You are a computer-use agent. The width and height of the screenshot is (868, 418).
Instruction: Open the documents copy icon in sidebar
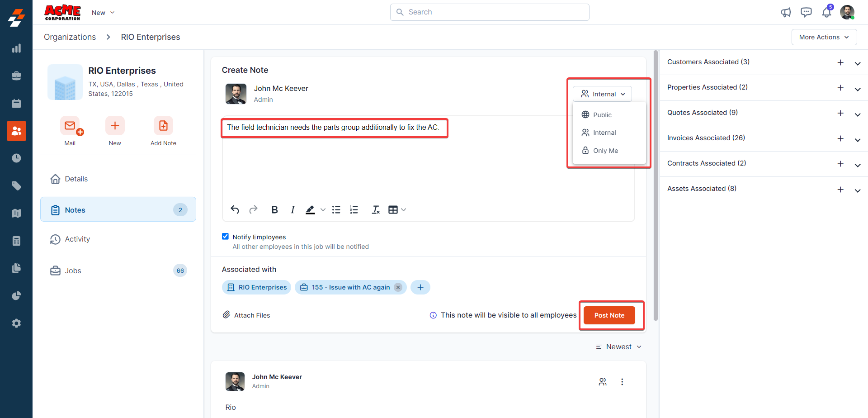(16, 268)
